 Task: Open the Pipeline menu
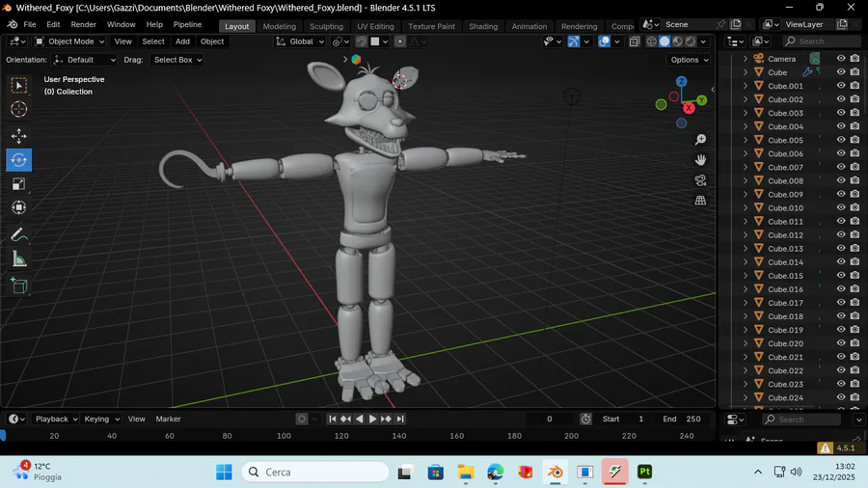click(187, 25)
